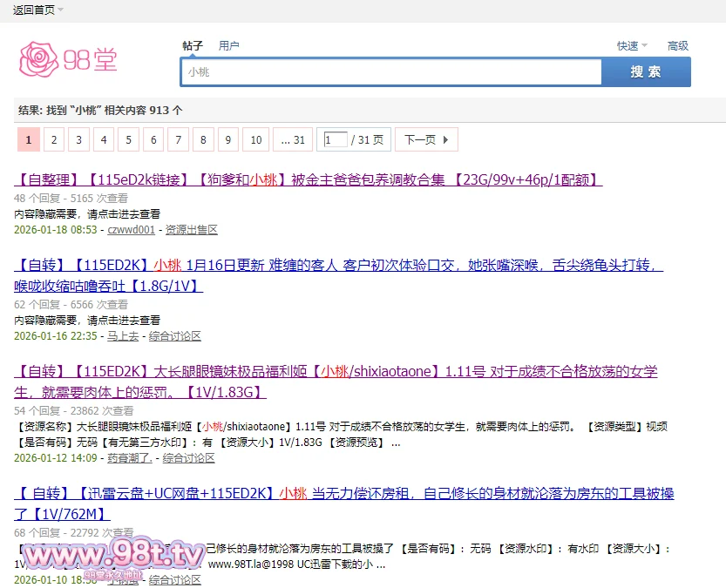The image size is (726, 588).
Task: Open author profile czwwd001
Action: tap(131, 230)
